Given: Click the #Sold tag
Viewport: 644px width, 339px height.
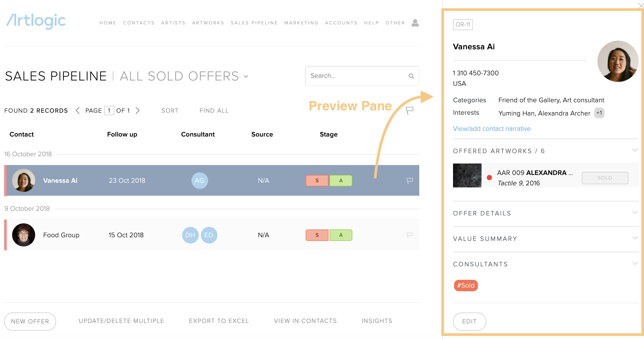Looking at the screenshot, I should [466, 286].
